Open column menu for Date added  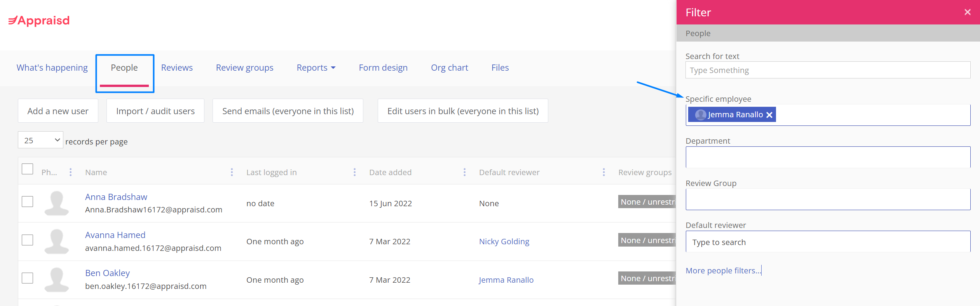464,172
